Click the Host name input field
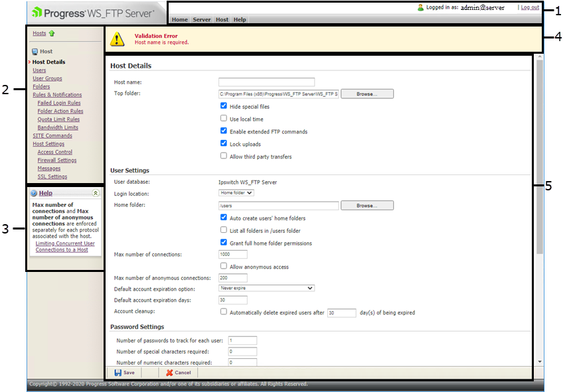This screenshot has height=392, width=567. pyautogui.click(x=266, y=82)
